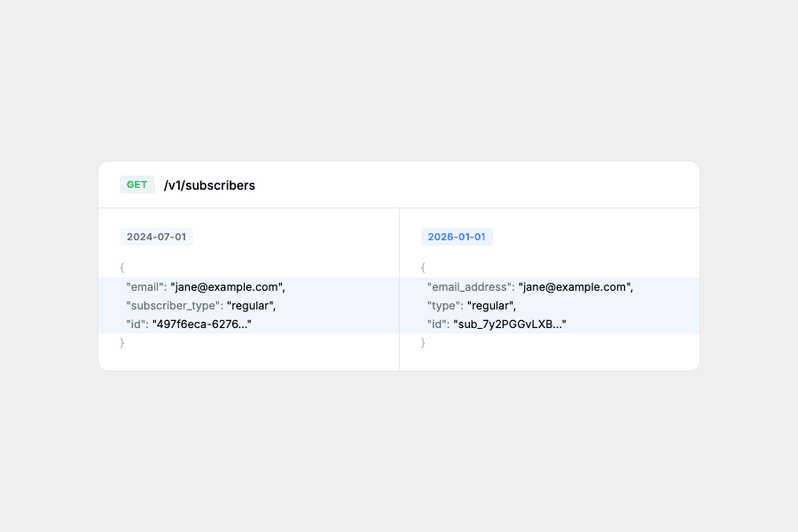The image size is (798, 532).
Task: Open the /v1/subscribers endpoint link
Action: click(209, 185)
